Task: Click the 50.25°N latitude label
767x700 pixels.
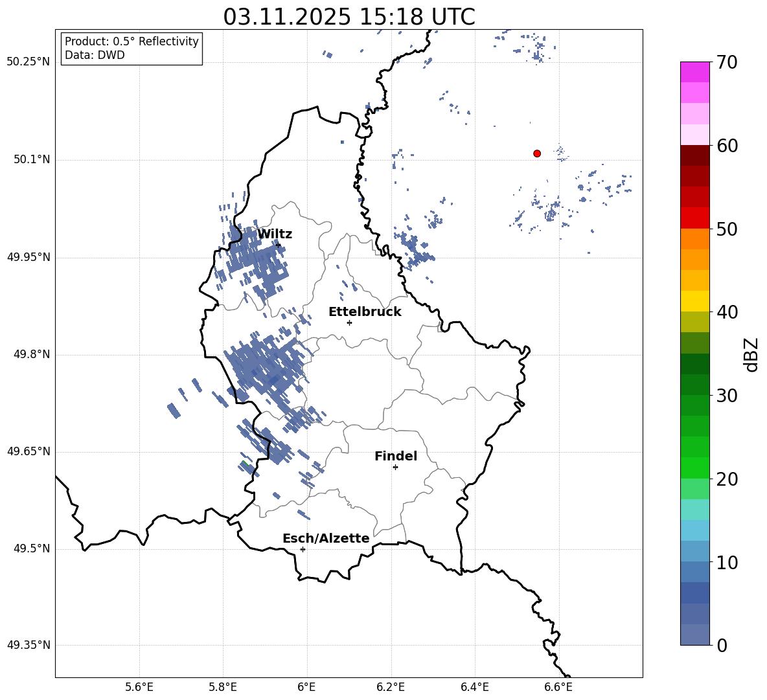Action: 29,62
